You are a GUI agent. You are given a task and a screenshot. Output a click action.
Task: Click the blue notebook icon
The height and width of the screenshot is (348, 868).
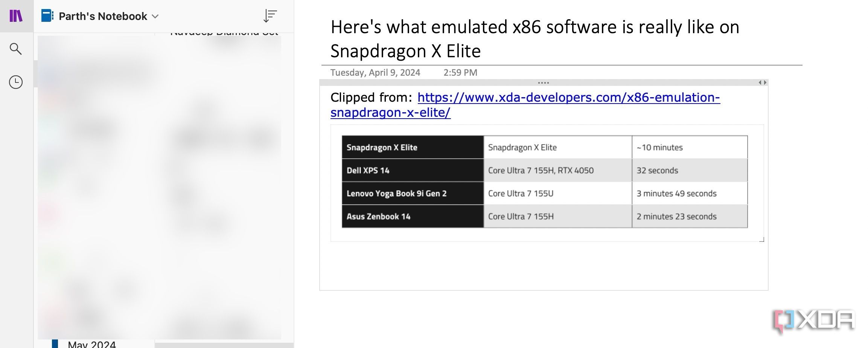47,16
